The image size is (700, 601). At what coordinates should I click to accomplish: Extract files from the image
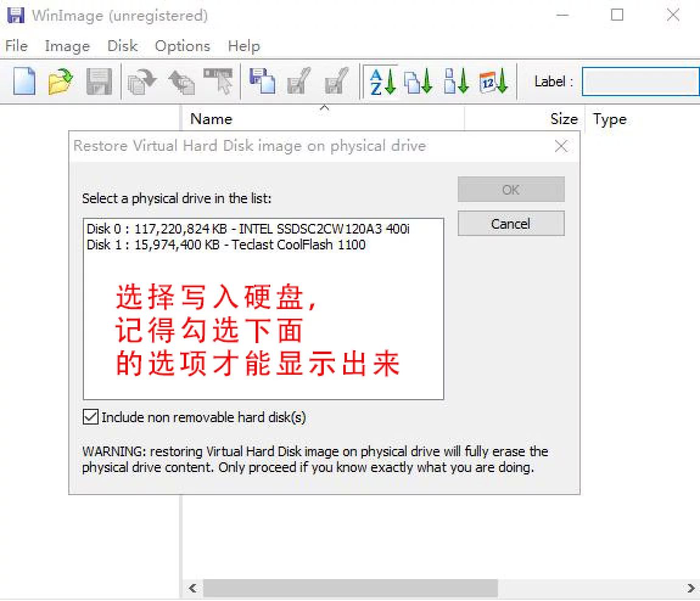[141, 82]
